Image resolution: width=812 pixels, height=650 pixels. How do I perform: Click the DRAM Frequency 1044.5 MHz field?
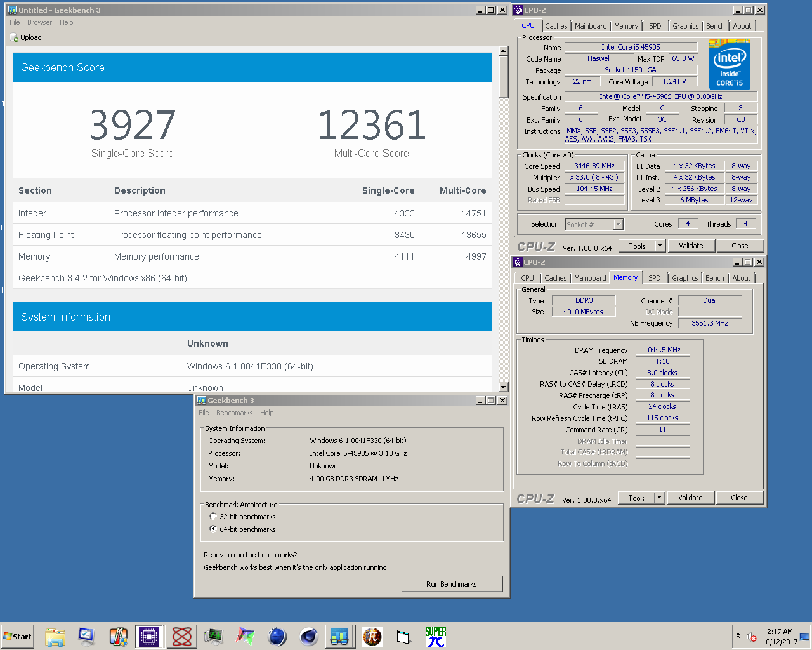coord(662,350)
